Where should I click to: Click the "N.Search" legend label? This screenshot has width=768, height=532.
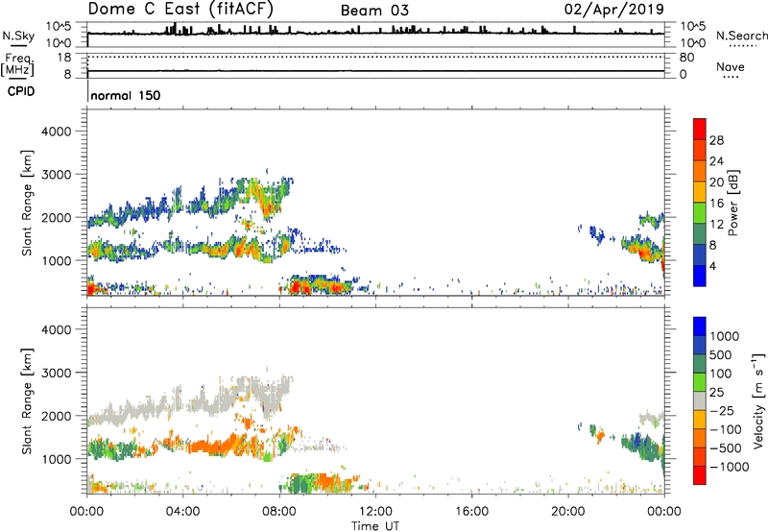point(741,36)
